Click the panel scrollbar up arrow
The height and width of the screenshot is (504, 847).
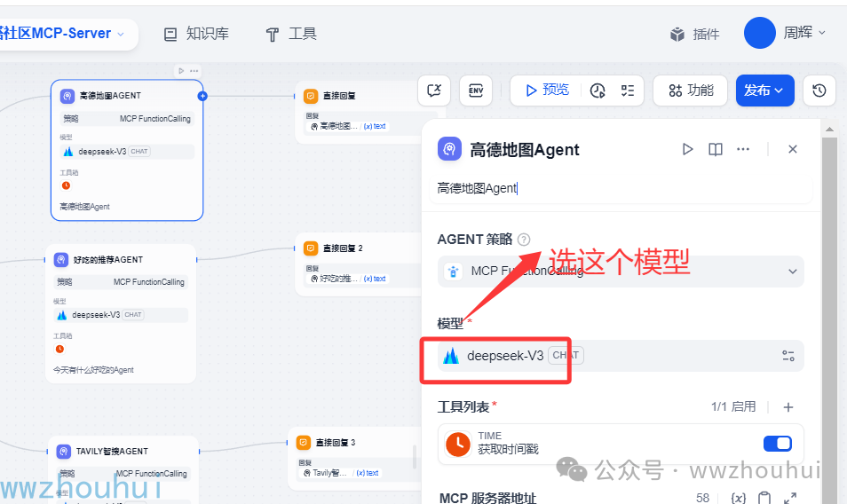coord(829,129)
